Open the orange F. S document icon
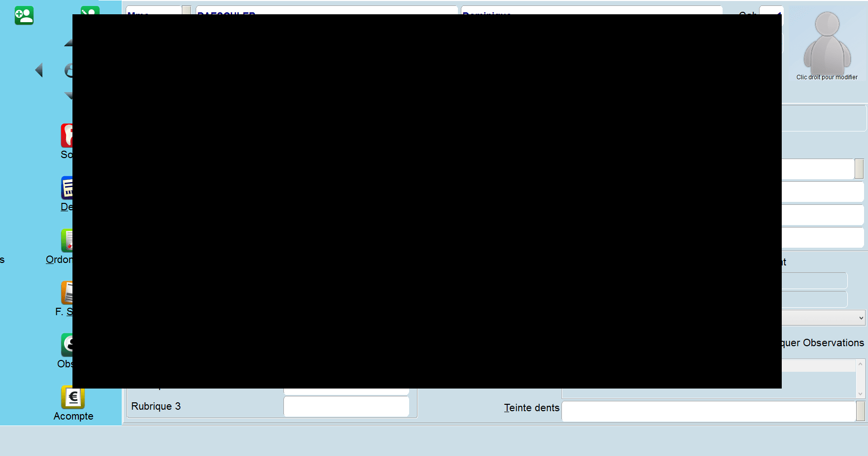The image size is (868, 456). 67,293
